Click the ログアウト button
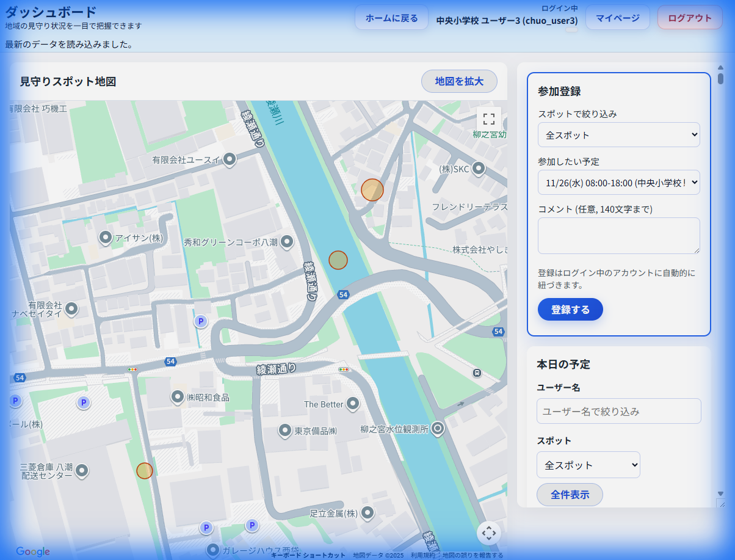Viewport: 735px width, 560px height. tap(690, 18)
